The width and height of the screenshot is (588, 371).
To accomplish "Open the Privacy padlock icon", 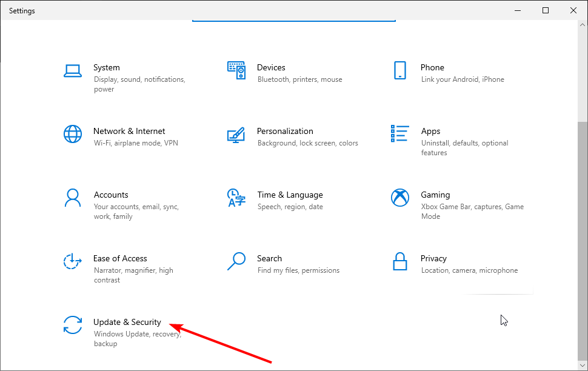I will (x=399, y=261).
